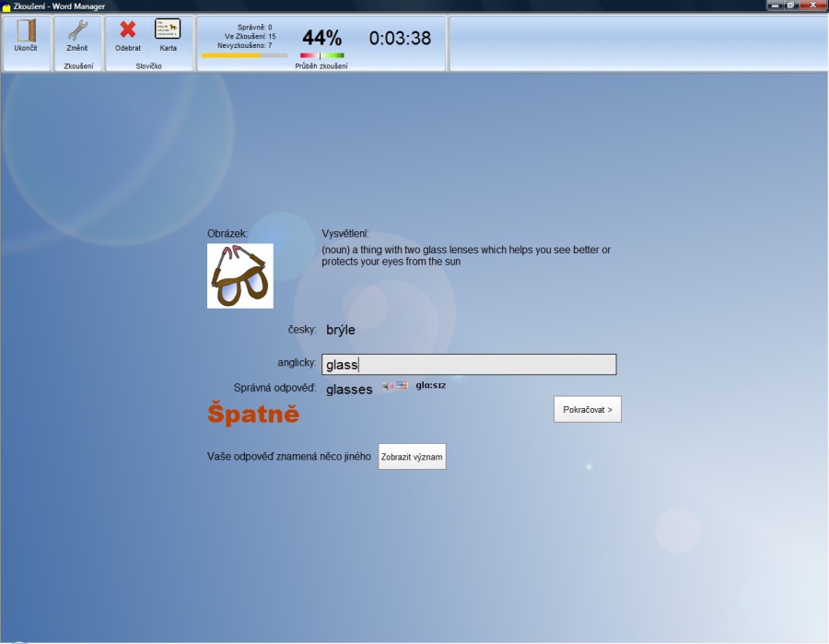
Task: Click the red-green Průběh zkoušení indicator
Action: [x=321, y=55]
